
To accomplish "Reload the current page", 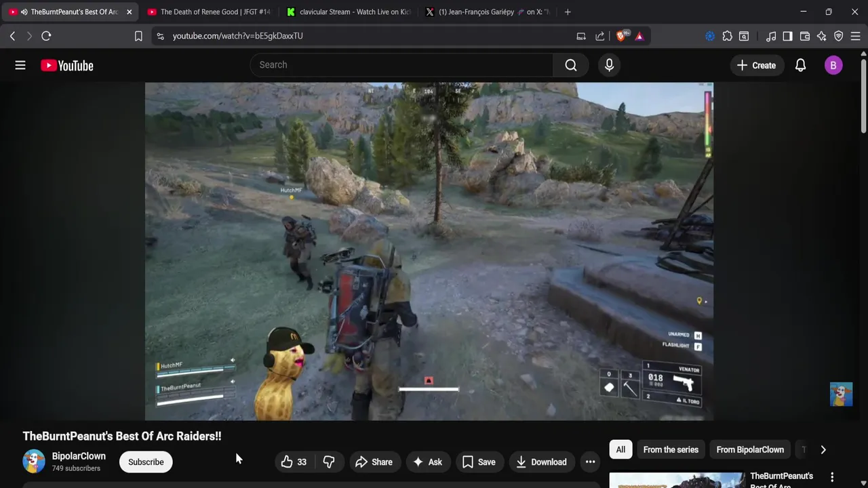I will point(46,36).
